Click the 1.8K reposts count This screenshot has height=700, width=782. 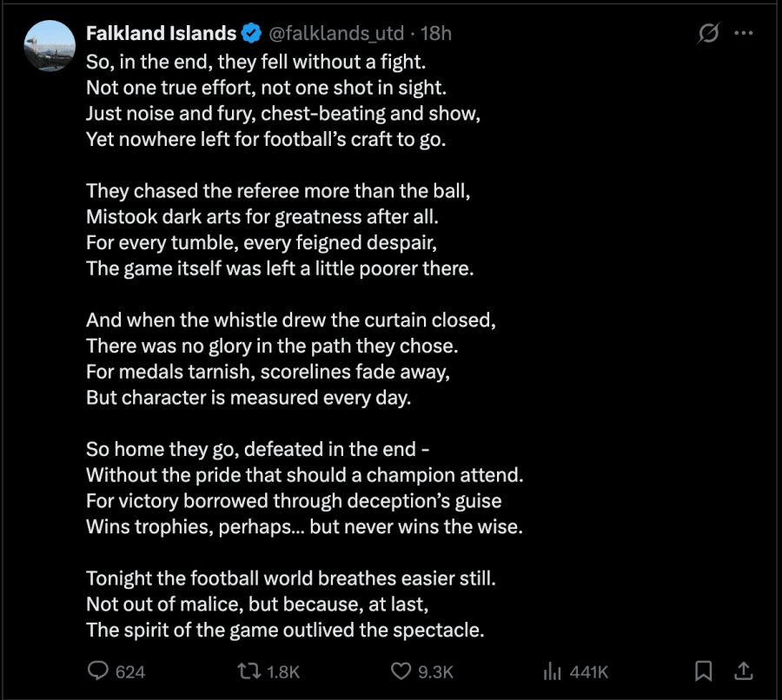tap(283, 672)
